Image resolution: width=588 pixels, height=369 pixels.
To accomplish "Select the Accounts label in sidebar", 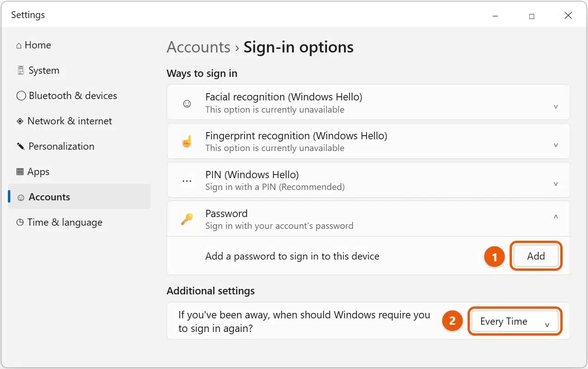I will pyautogui.click(x=49, y=197).
